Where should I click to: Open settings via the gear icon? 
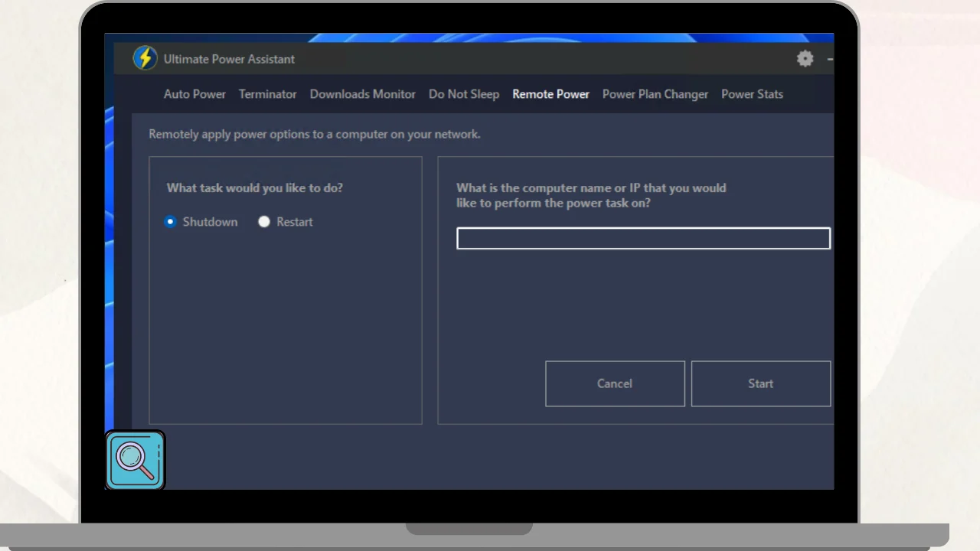tap(805, 59)
